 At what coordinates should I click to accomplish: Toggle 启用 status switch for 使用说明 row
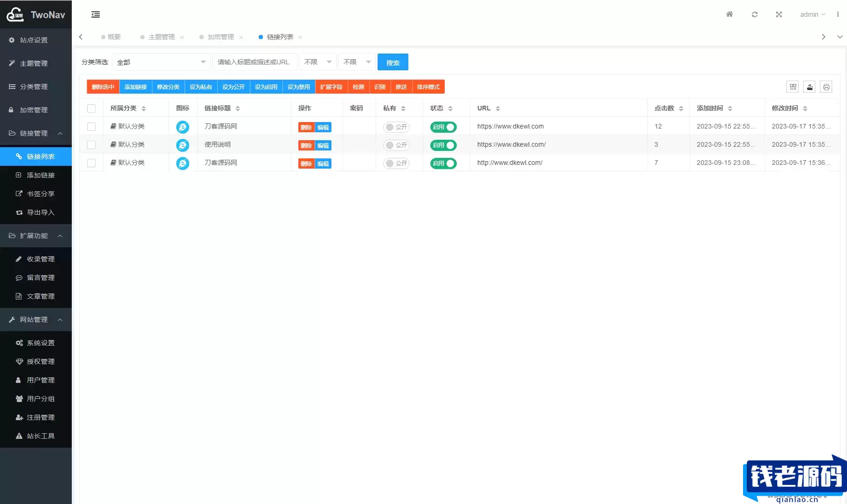pos(443,145)
